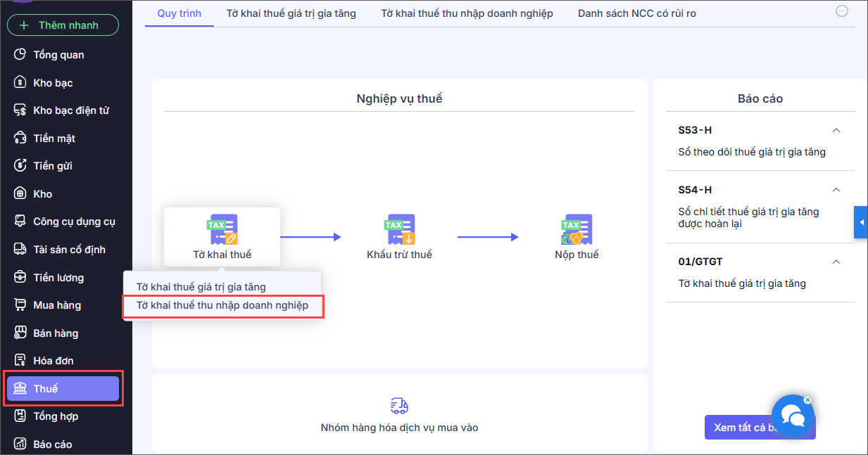Open Sổ chi tiết thuế GTGT được hoàn lại report

pyautogui.click(x=748, y=217)
